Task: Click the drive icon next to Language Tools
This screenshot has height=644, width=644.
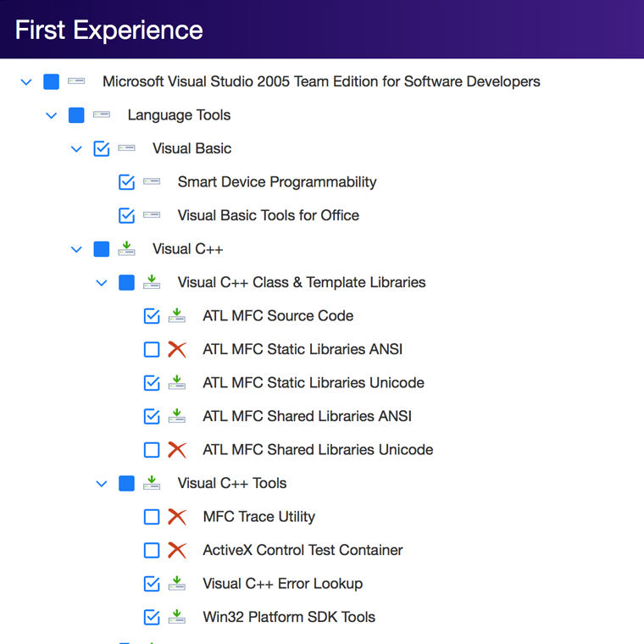Action: pyautogui.click(x=102, y=114)
